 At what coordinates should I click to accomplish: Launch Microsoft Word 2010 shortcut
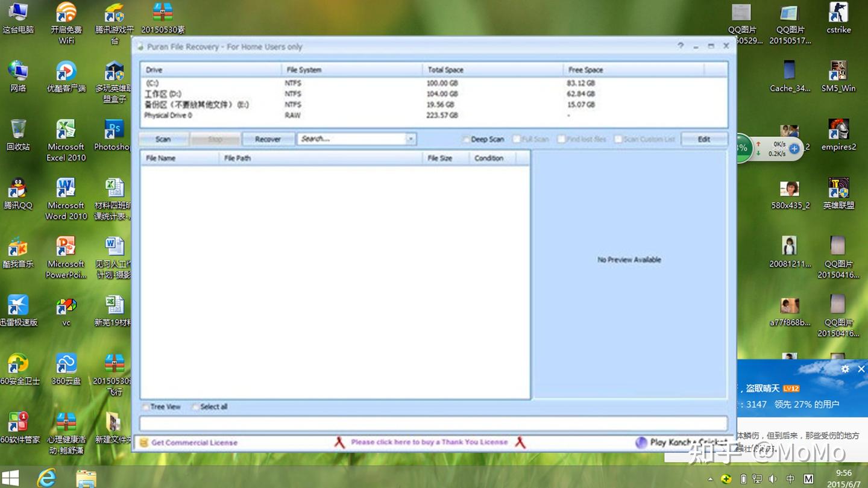pos(66,199)
